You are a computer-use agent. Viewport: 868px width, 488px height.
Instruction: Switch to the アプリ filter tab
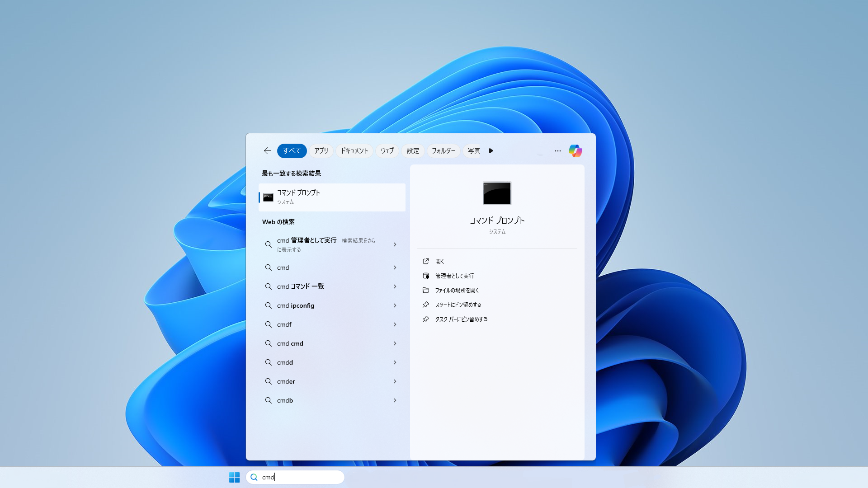point(321,151)
